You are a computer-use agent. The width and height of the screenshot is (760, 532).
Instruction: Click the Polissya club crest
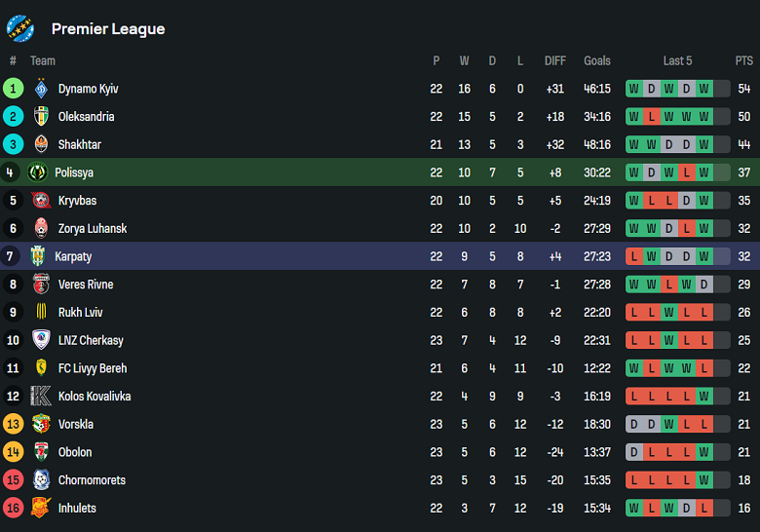point(38,172)
